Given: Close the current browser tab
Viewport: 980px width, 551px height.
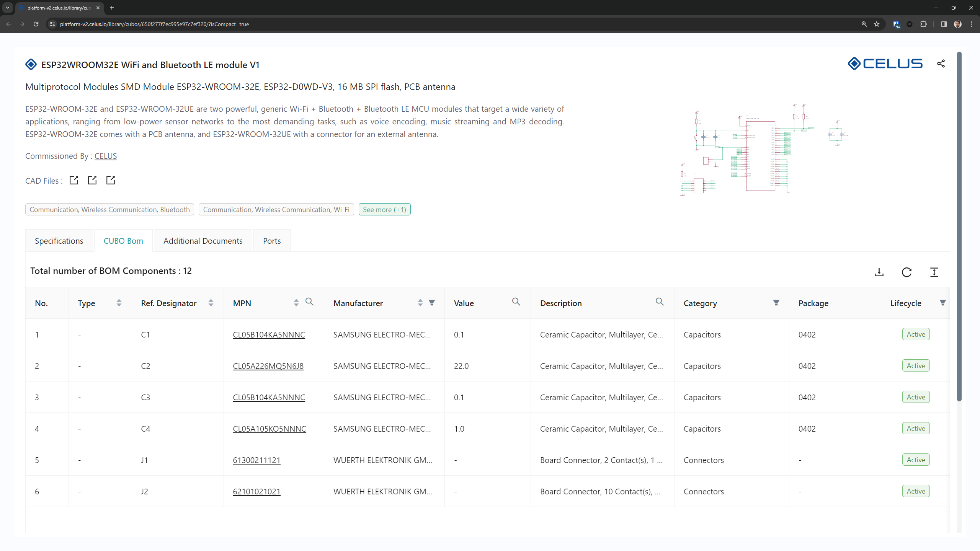Looking at the screenshot, I should click(x=98, y=8).
